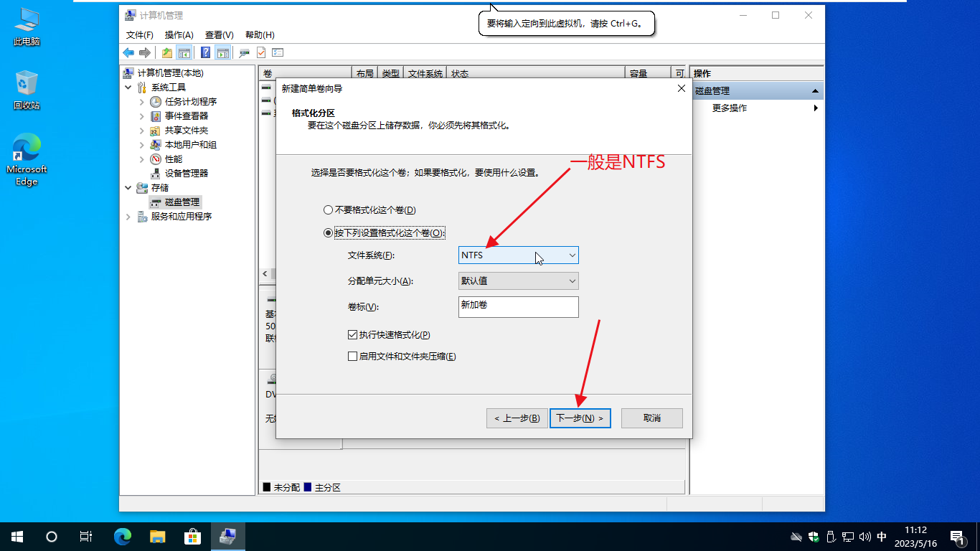The width and height of the screenshot is (980, 551).
Task: Click the volume speaker tray icon
Action: tap(864, 537)
